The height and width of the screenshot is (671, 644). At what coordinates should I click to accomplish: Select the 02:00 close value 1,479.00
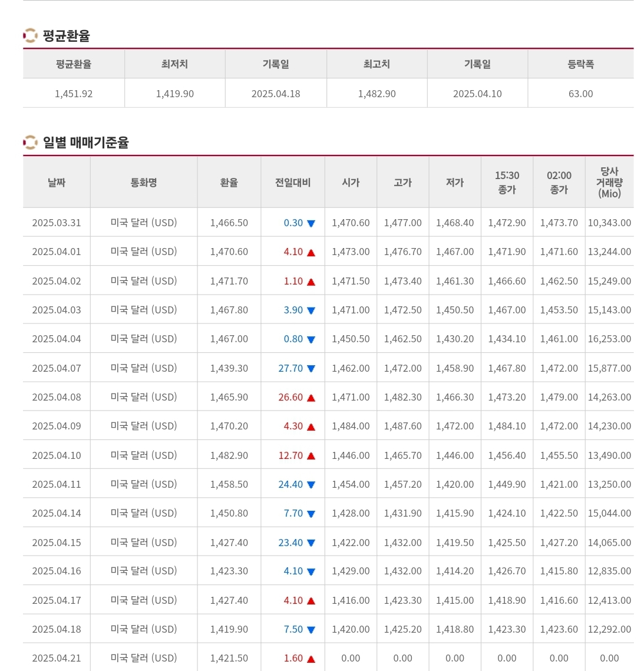point(559,398)
